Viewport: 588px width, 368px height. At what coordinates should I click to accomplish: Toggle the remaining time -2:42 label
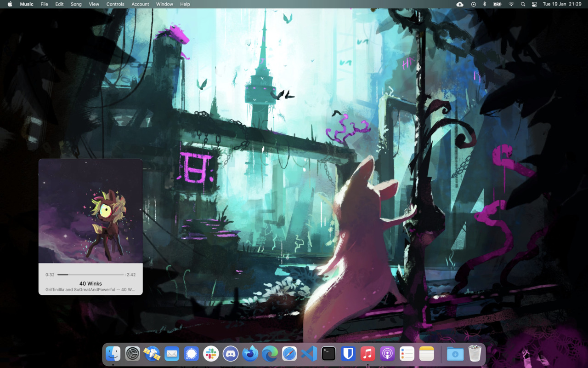[130, 275]
